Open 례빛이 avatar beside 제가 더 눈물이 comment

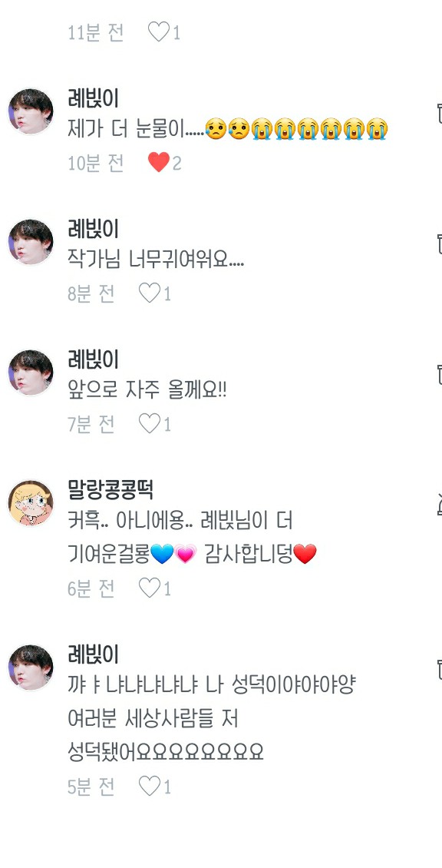(31, 111)
